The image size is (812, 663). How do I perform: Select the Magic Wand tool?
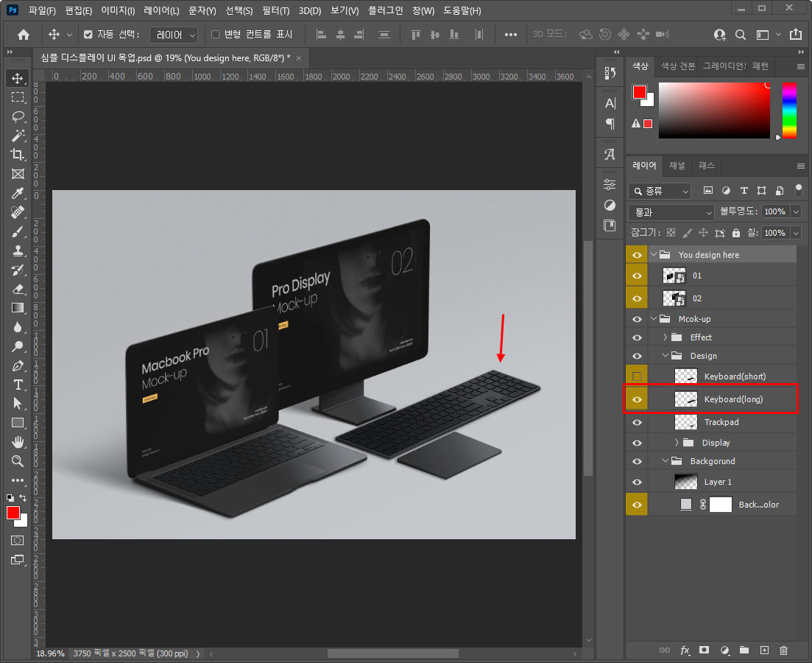18,136
